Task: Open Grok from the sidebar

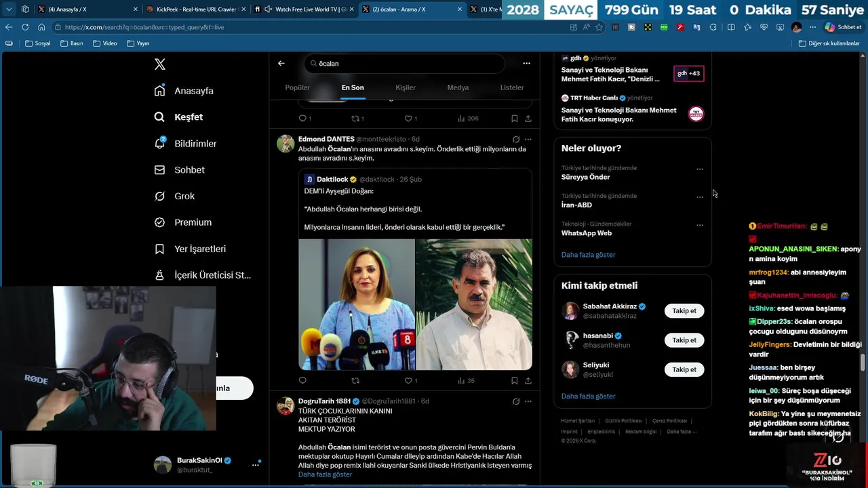Action: click(x=174, y=196)
